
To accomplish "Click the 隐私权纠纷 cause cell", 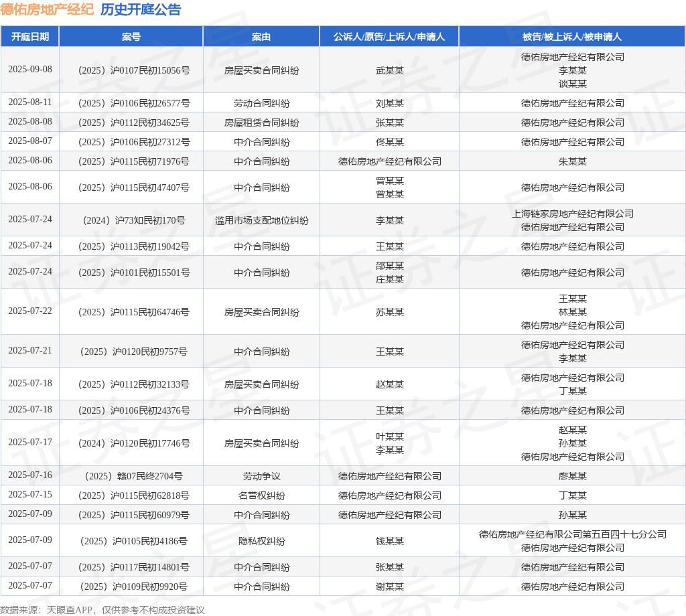I will click(x=262, y=541).
